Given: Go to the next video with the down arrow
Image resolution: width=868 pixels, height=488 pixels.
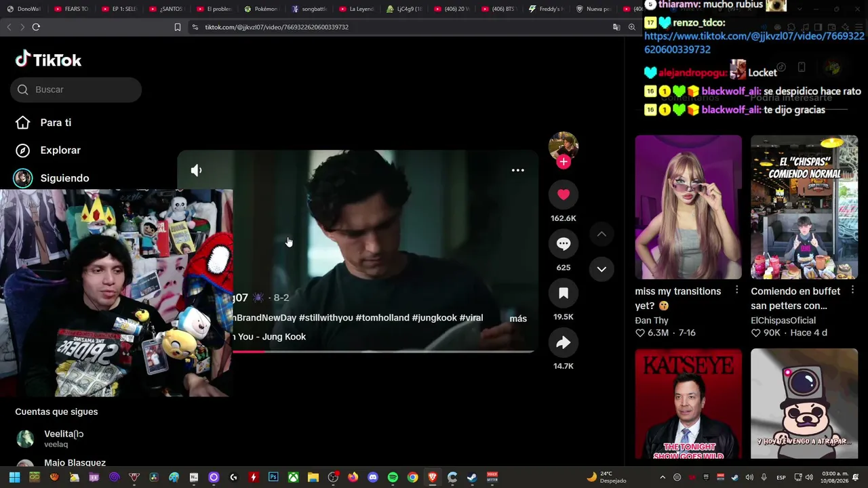Looking at the screenshot, I should point(601,269).
